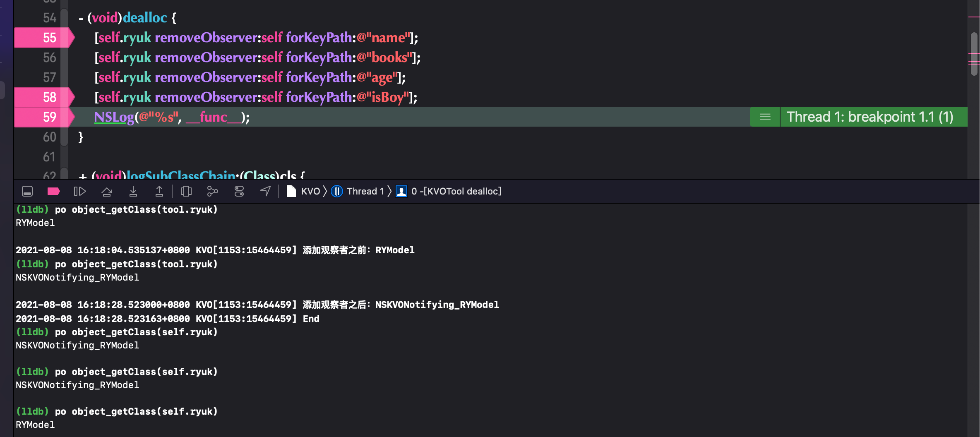
Task: Click line number 57 in gutter
Action: 49,77
